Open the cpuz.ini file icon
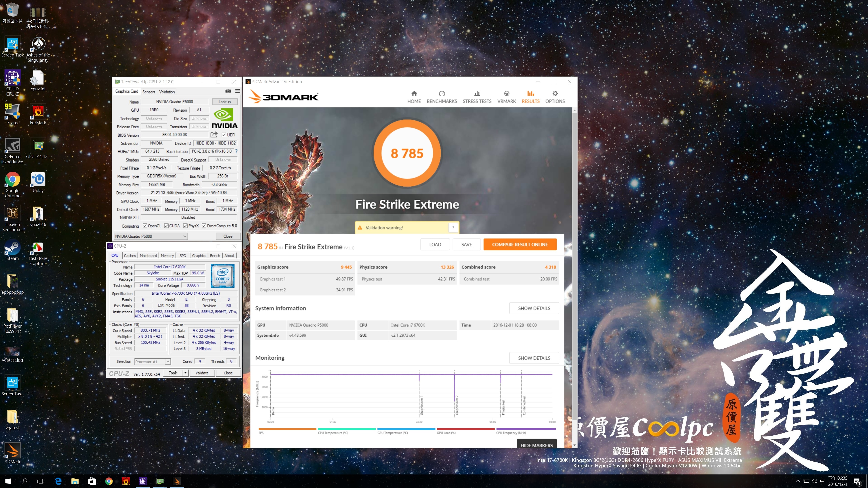The image size is (868, 488). [38, 81]
